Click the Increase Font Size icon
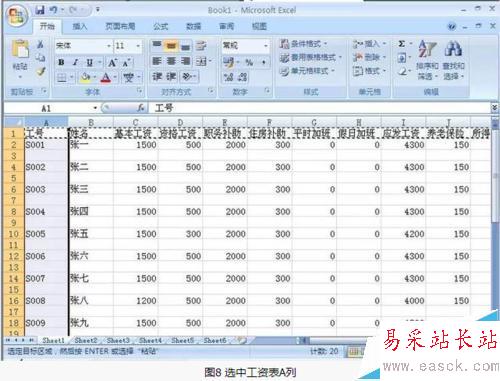 pos(112,62)
